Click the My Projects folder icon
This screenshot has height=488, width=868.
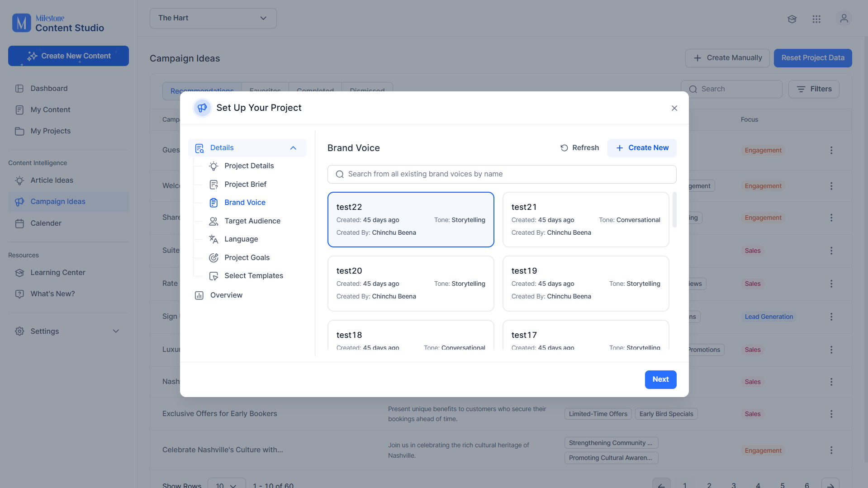point(19,131)
